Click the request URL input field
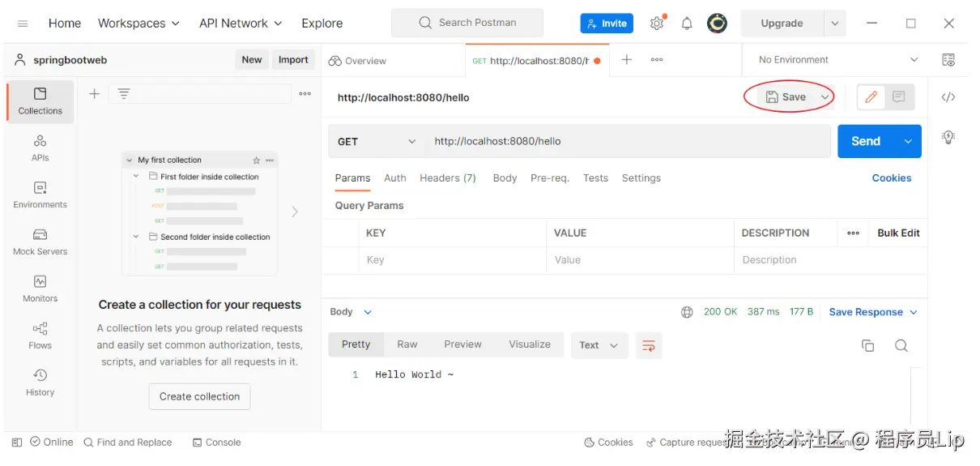The height and width of the screenshot is (466, 980). pyautogui.click(x=628, y=141)
